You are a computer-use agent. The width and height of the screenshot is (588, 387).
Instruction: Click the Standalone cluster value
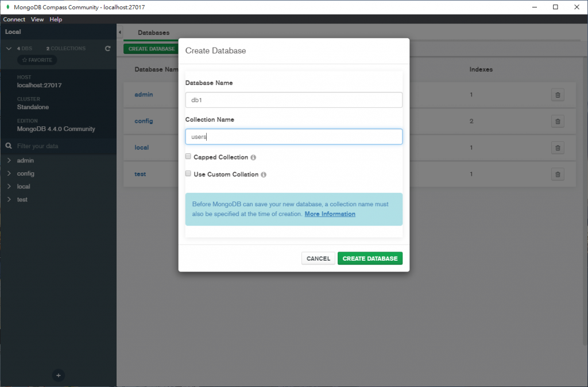pyautogui.click(x=33, y=107)
